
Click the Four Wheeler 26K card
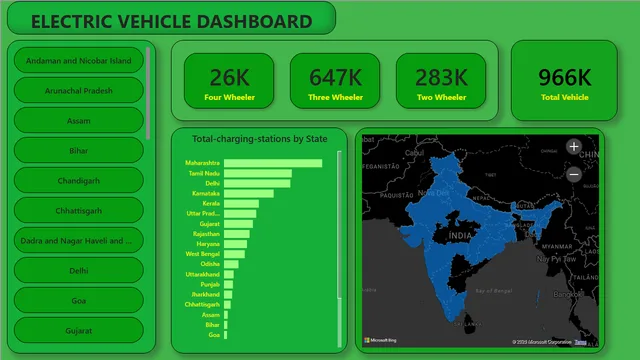(229, 81)
